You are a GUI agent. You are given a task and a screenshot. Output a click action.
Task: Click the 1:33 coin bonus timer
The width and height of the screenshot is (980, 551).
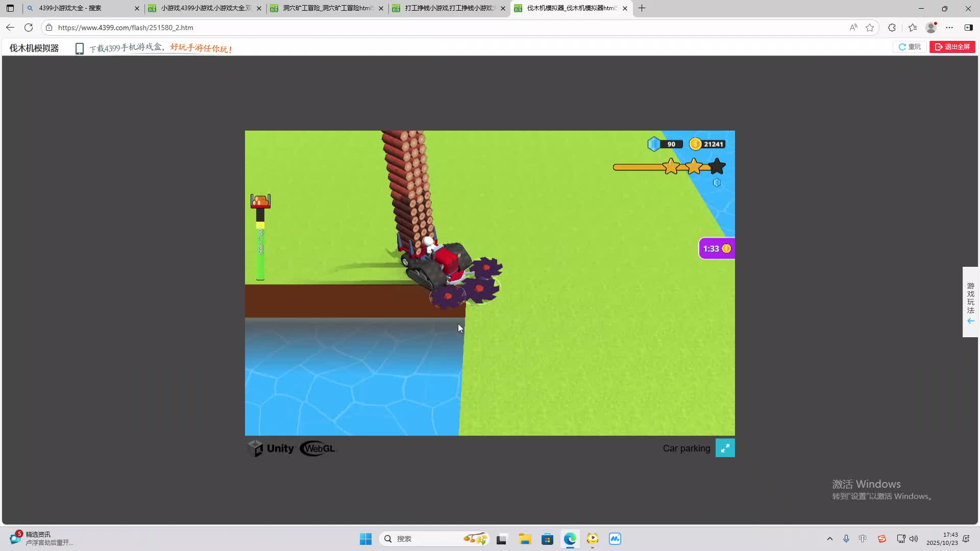point(717,248)
